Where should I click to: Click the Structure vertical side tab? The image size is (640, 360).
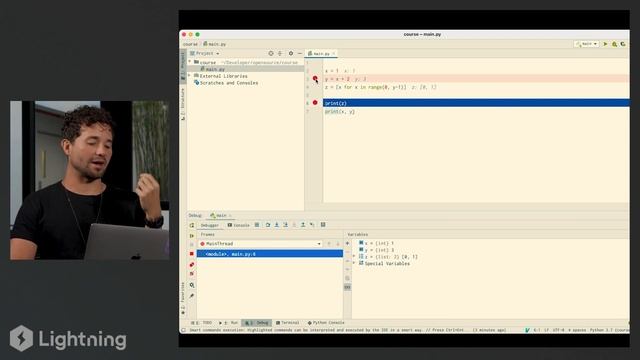(x=183, y=104)
